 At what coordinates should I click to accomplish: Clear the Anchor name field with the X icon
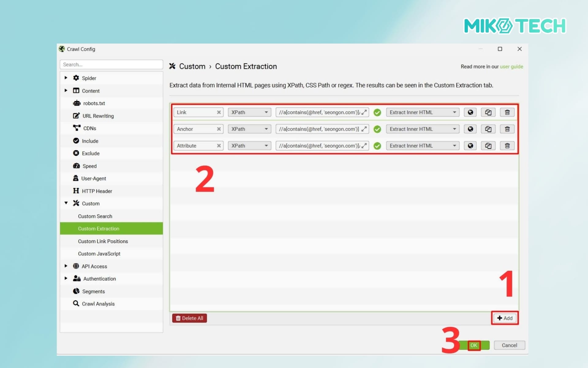click(x=219, y=129)
